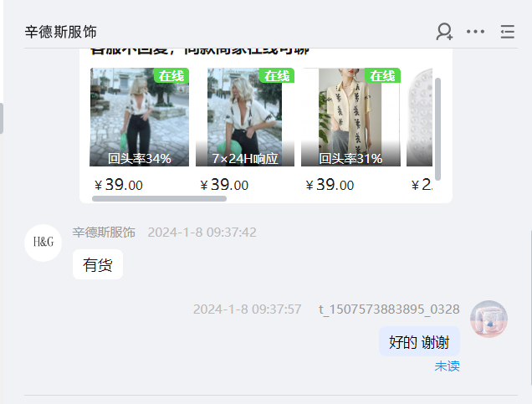This screenshot has width=532, height=404.
Task: Open the list menu icon in header
Action: [x=508, y=32]
